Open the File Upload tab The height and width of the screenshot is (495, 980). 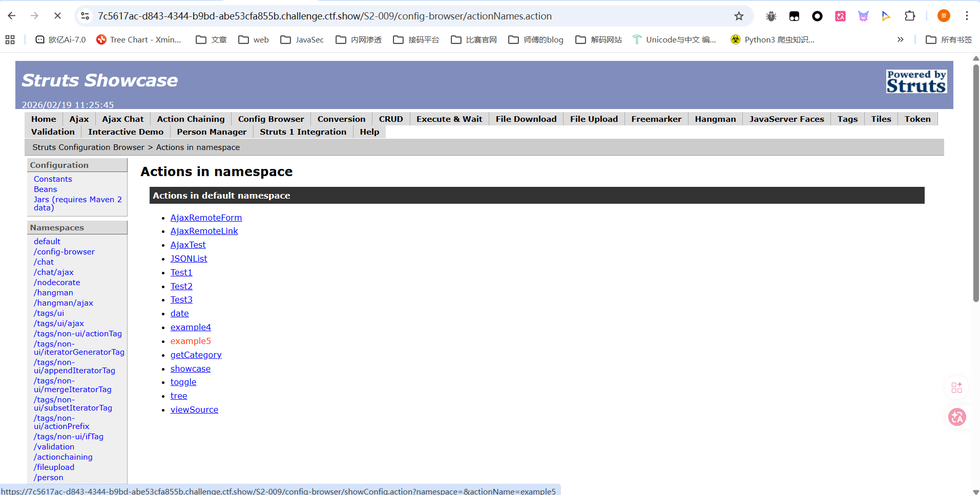tap(594, 119)
